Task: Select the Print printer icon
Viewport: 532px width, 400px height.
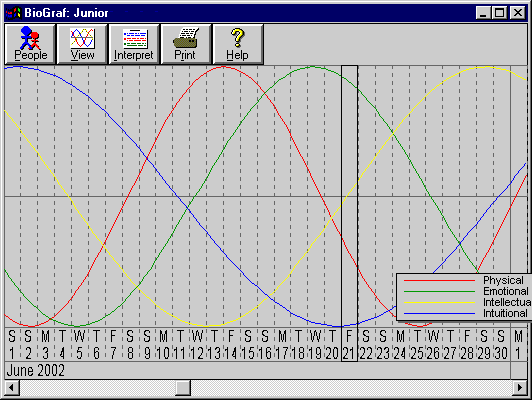Action: pyautogui.click(x=186, y=38)
